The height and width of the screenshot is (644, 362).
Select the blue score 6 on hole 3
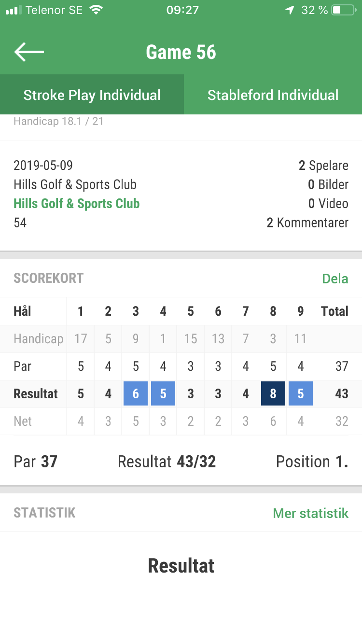(136, 393)
